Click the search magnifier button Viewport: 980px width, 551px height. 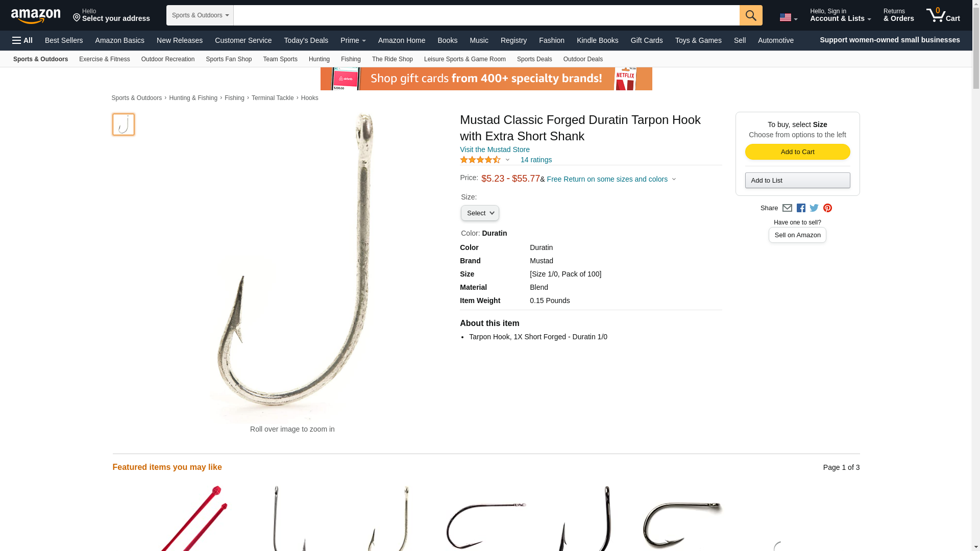(x=751, y=15)
